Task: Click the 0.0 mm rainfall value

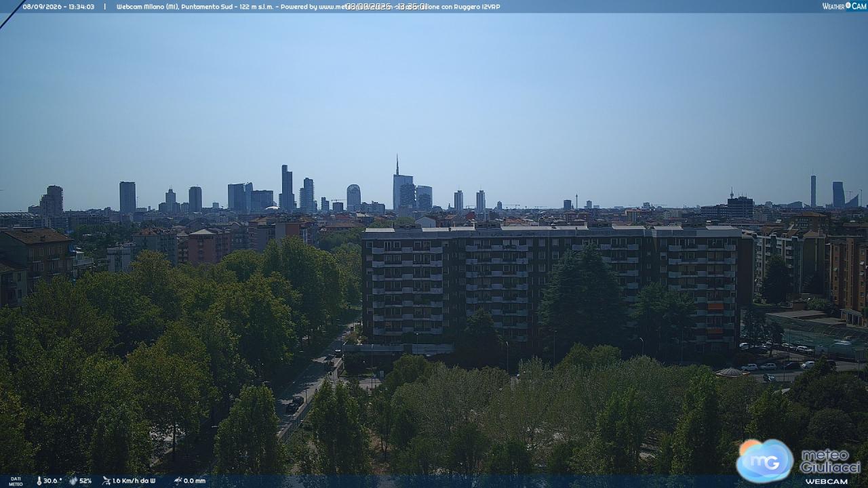Action: coord(195,481)
